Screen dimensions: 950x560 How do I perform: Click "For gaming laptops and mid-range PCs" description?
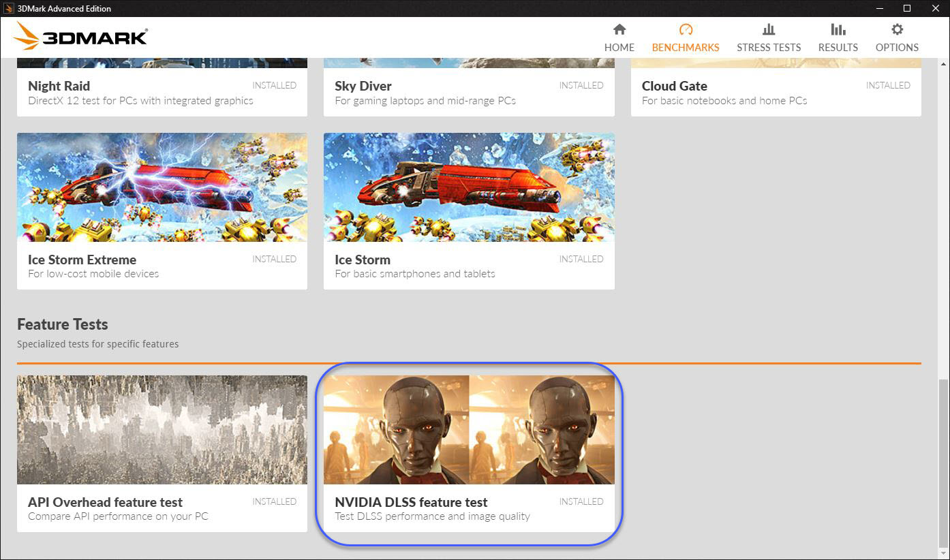pos(425,101)
